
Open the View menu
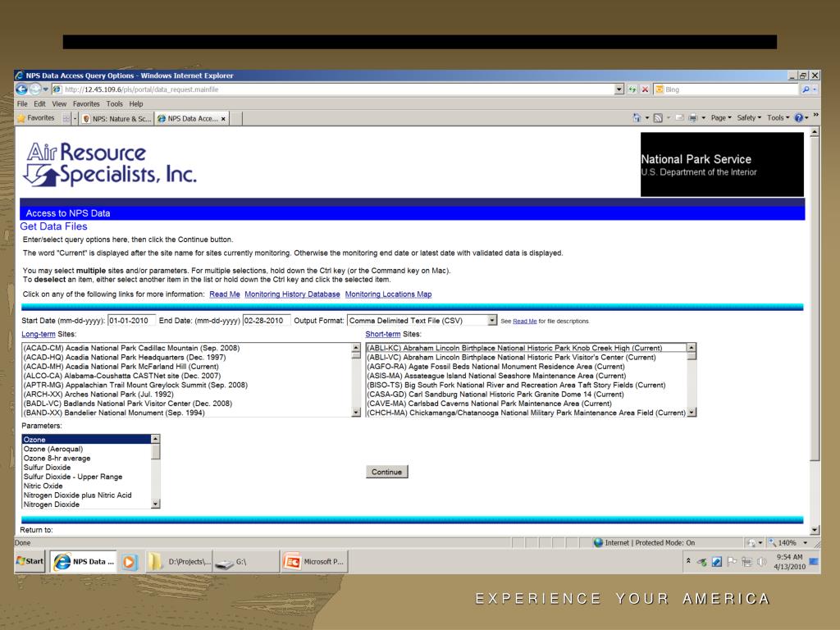(x=59, y=104)
